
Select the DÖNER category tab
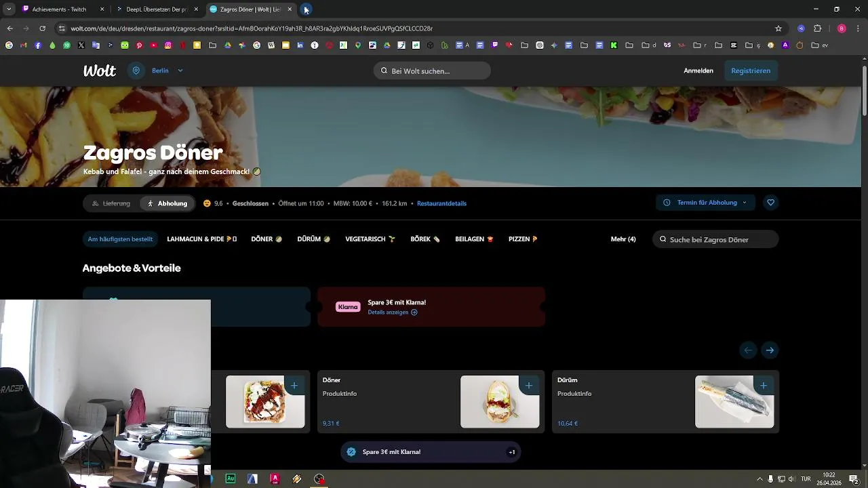point(267,239)
